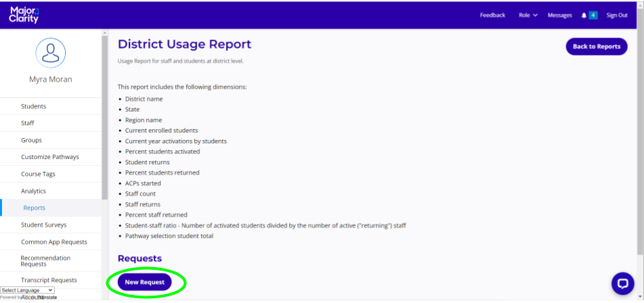Click the Sign Out link
The image size is (644, 303).
tap(616, 16)
